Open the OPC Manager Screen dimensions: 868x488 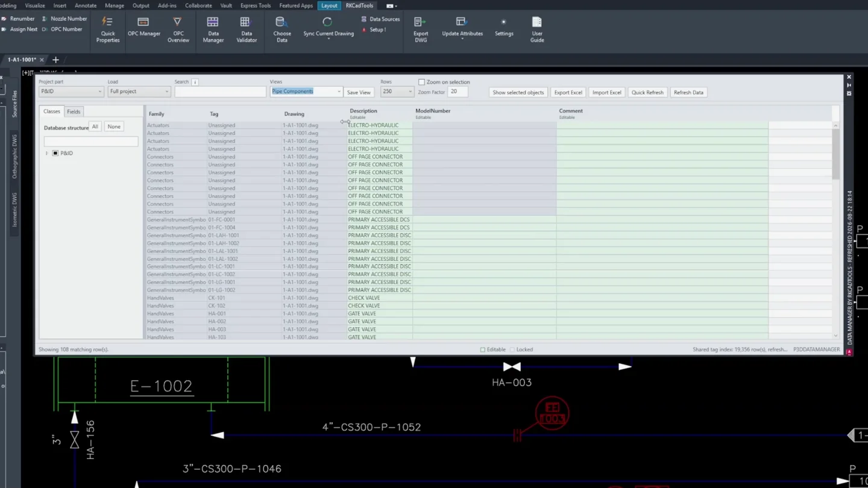tap(144, 27)
